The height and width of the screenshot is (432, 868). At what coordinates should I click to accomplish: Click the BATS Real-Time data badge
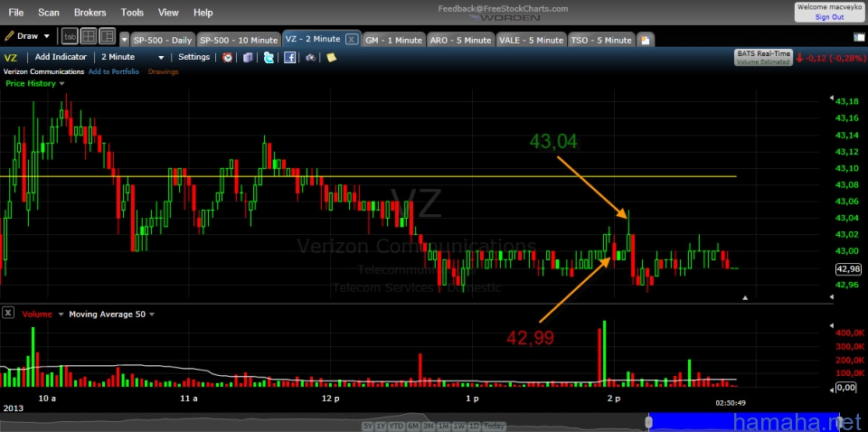(x=762, y=57)
